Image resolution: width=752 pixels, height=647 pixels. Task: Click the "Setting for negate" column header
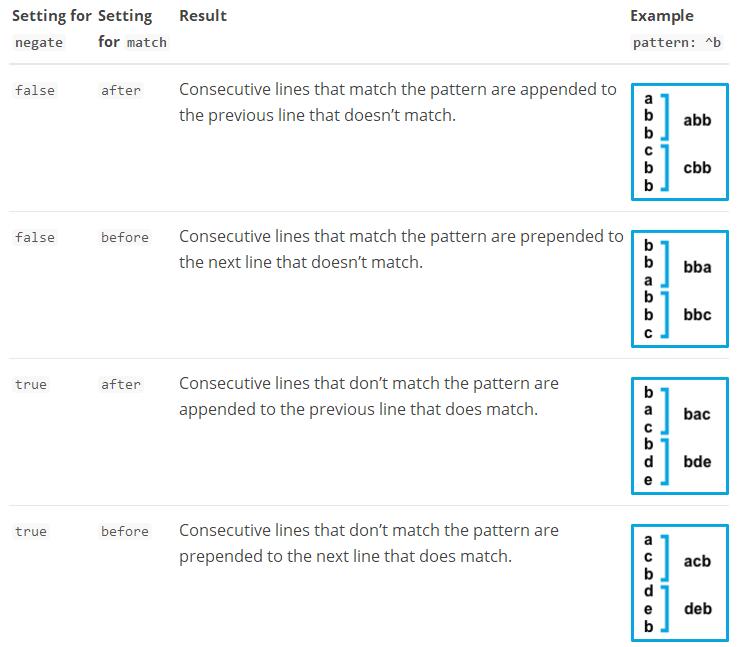tap(51, 29)
